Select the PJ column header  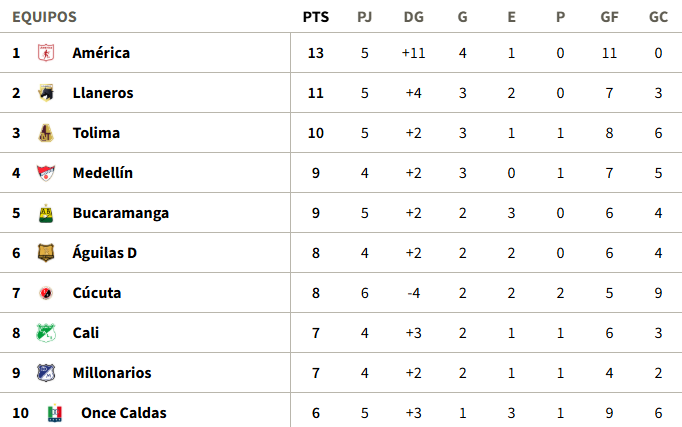364,17
